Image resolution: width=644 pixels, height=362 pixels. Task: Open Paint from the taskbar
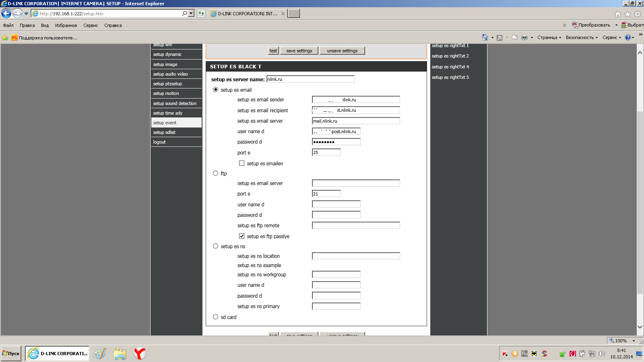pos(99,354)
